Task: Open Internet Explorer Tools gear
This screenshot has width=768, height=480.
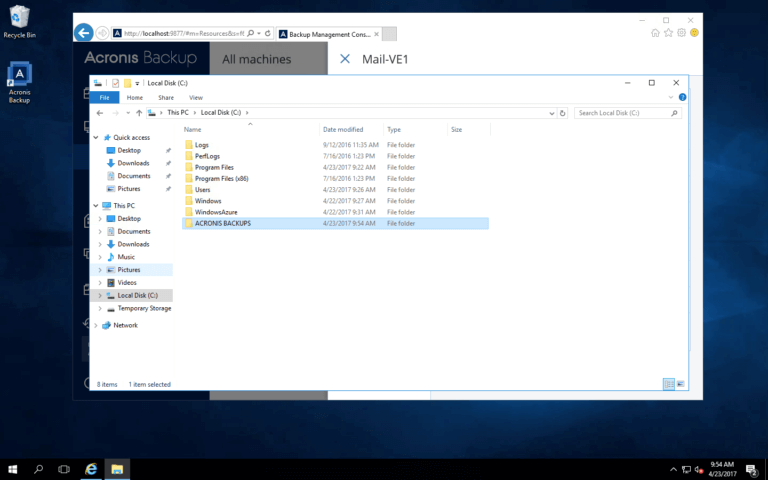Action: (x=681, y=33)
